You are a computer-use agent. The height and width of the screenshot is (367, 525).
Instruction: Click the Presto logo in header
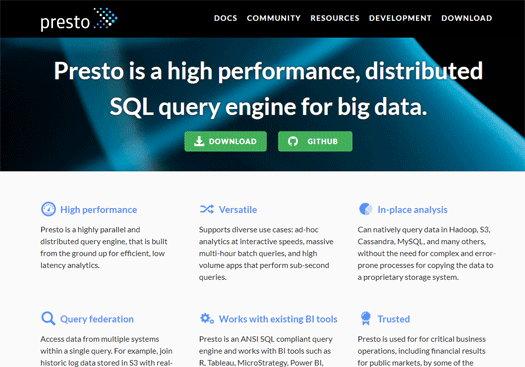click(x=79, y=19)
